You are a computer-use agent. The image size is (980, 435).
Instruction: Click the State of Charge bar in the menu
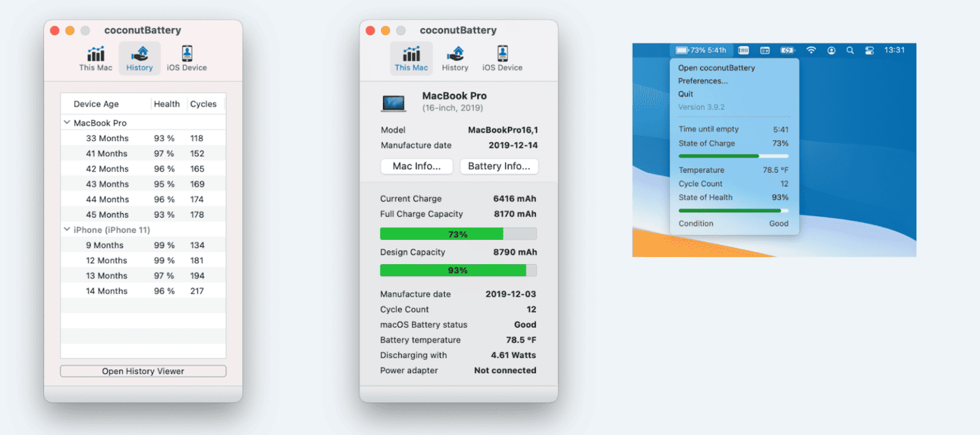(x=734, y=156)
